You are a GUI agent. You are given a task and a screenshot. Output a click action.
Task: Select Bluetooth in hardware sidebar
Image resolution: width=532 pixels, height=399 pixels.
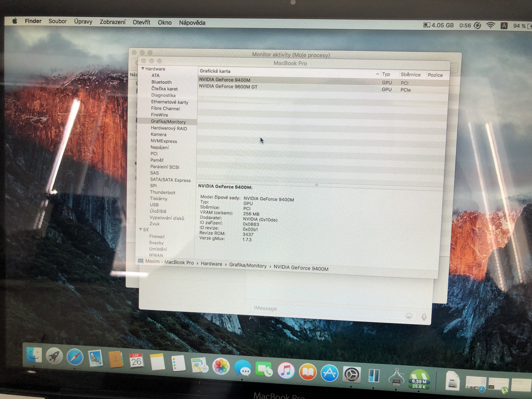tap(161, 82)
